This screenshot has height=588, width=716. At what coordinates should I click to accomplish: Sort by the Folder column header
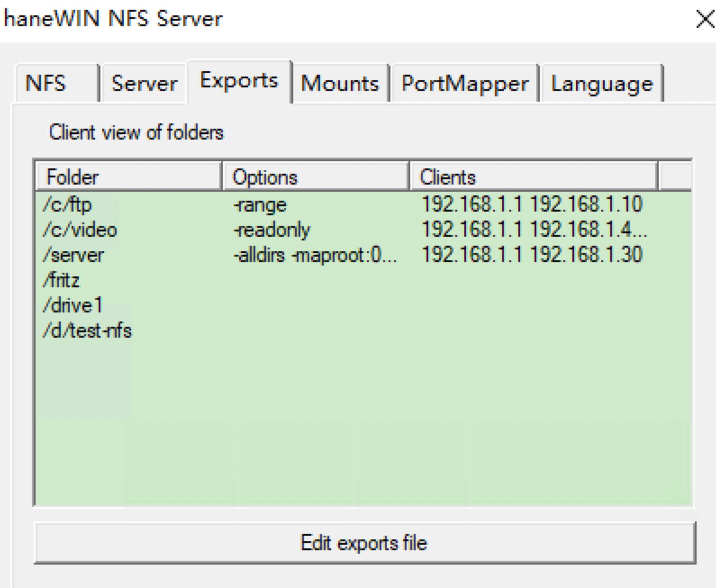tap(129, 177)
